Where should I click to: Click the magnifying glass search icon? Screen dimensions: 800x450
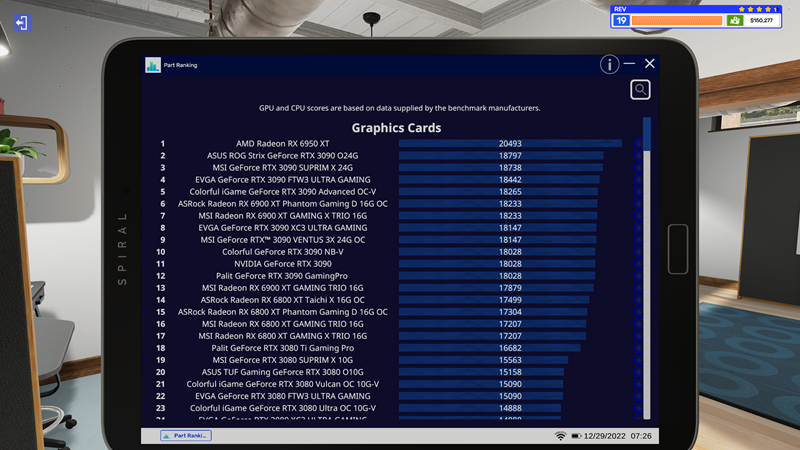[640, 90]
